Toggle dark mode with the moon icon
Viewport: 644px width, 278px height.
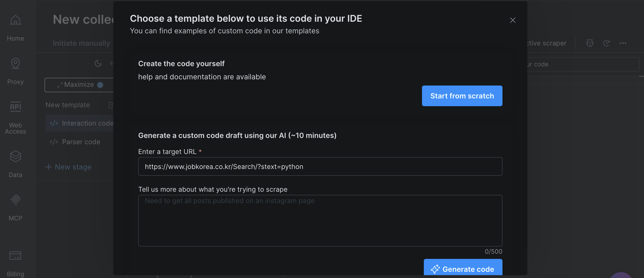[98, 63]
